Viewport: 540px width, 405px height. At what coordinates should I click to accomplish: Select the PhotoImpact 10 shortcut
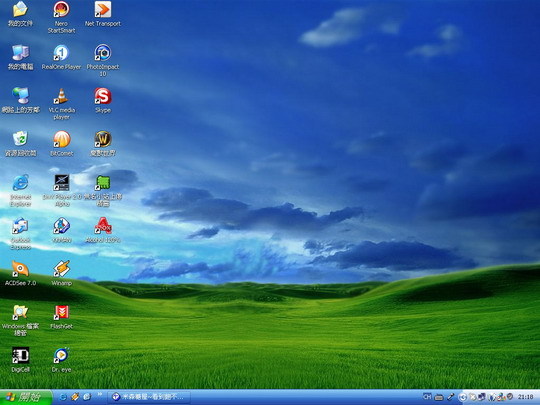(103, 53)
